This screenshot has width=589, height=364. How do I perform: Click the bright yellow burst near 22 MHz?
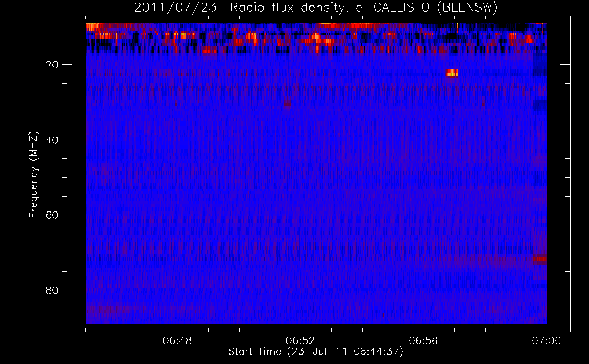452,72
